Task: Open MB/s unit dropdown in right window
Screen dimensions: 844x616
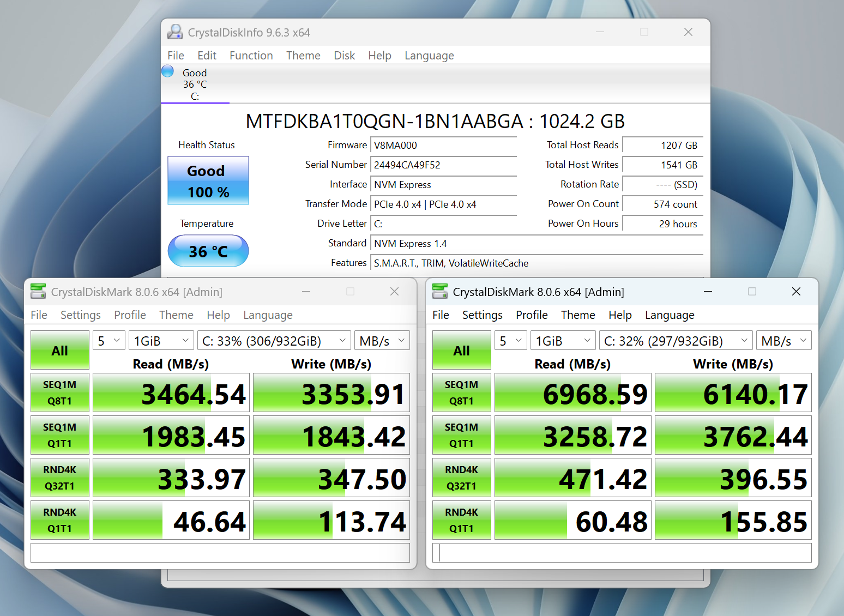Action: [x=783, y=341]
